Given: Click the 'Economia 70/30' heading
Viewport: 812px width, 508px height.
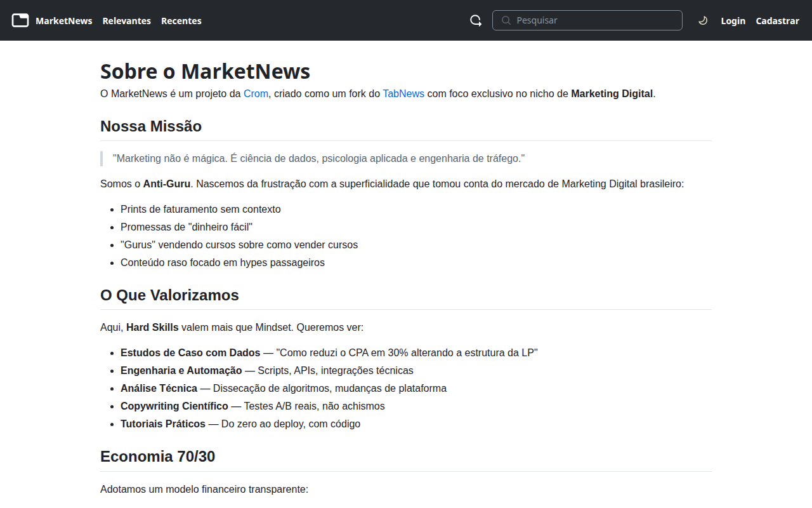Looking at the screenshot, I should (x=157, y=457).
